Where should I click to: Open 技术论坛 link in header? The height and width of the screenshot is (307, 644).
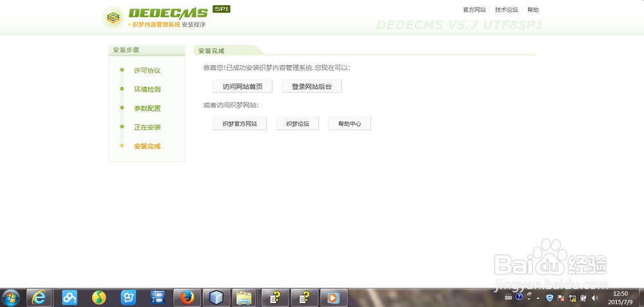coord(506,10)
